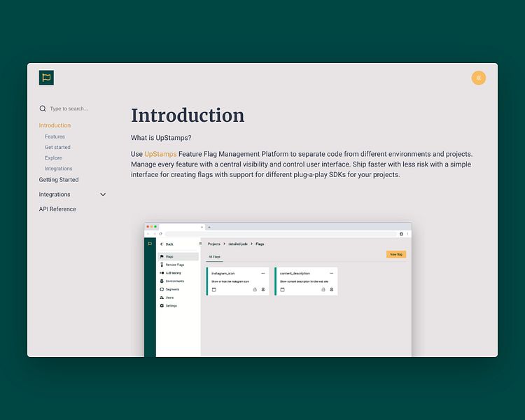
Task: Click the orange New flag button
Action: pyautogui.click(x=396, y=255)
